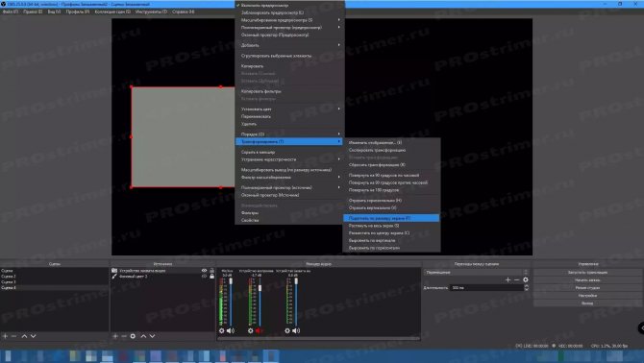
Task: Remove selected source with the minus icon
Action: 124,336
